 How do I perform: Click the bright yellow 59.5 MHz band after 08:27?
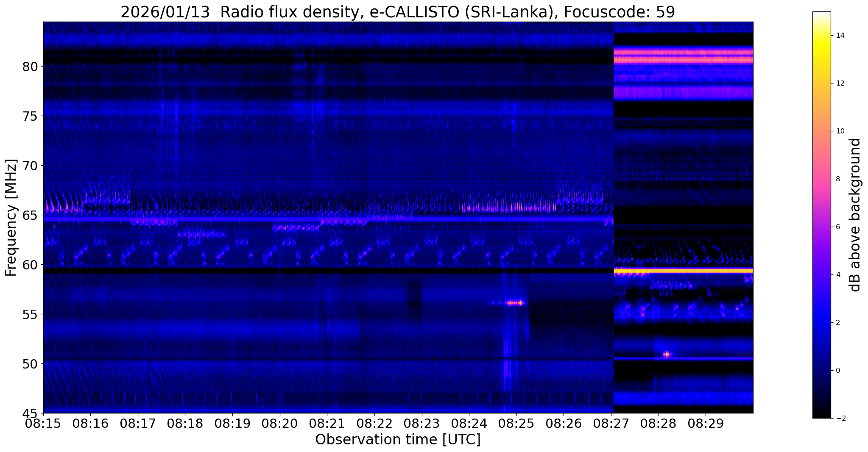click(684, 270)
